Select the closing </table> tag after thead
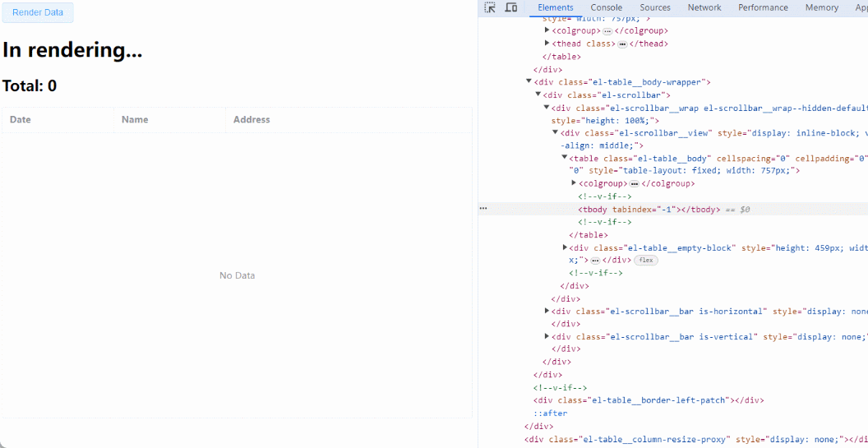Image resolution: width=868 pixels, height=448 pixels. pos(561,57)
